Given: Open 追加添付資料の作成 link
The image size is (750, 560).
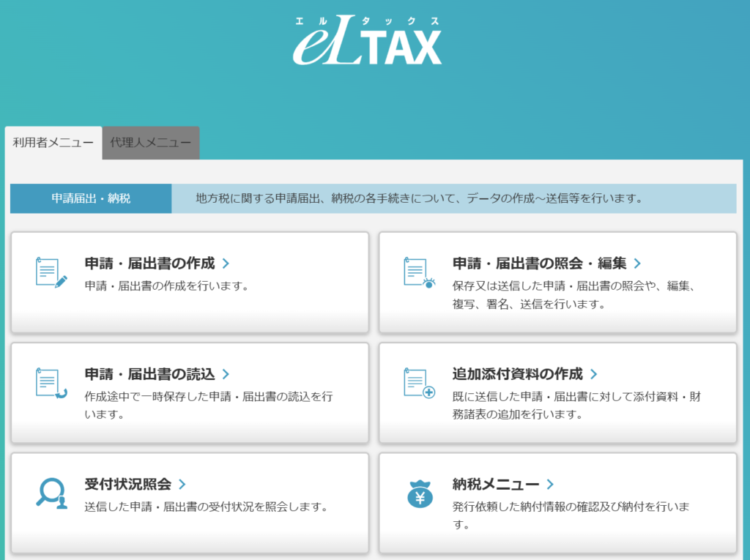Looking at the screenshot, I should [517, 374].
